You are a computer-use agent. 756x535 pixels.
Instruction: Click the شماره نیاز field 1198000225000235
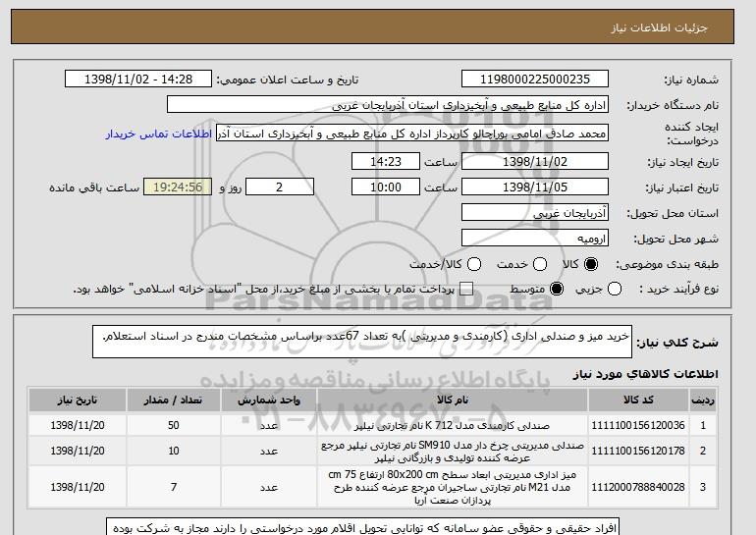(535, 80)
